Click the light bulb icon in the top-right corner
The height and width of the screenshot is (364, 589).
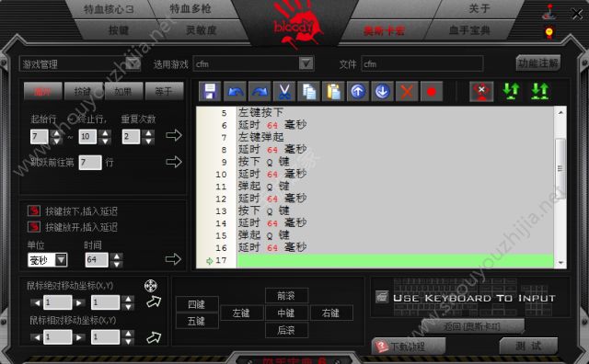coord(549,32)
